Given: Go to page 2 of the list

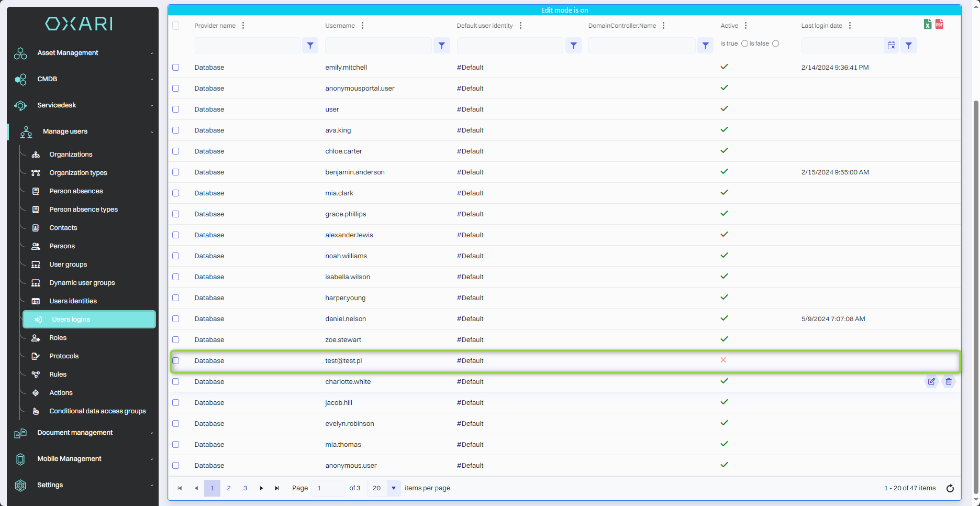Looking at the screenshot, I should [x=229, y=488].
